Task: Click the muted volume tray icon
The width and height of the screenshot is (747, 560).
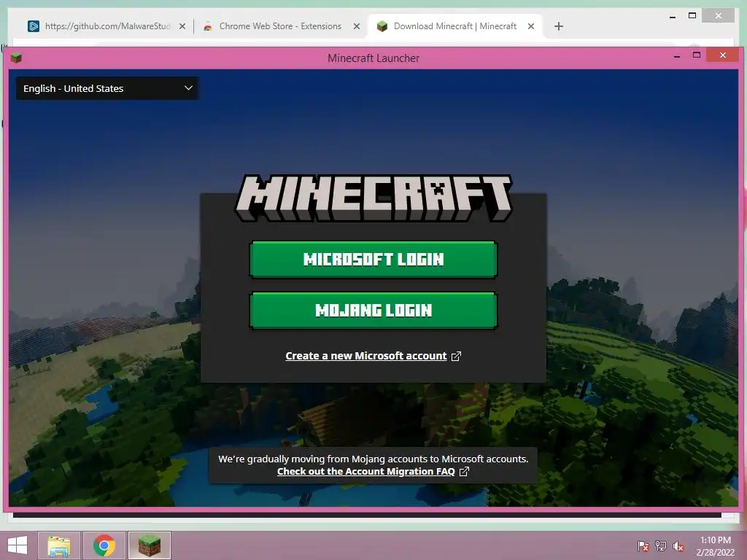Action: [678, 546]
